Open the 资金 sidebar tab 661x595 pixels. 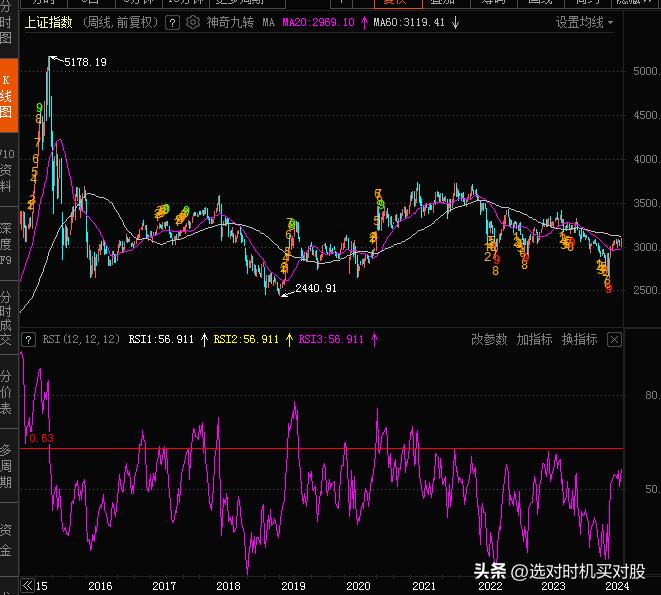click(x=8, y=540)
